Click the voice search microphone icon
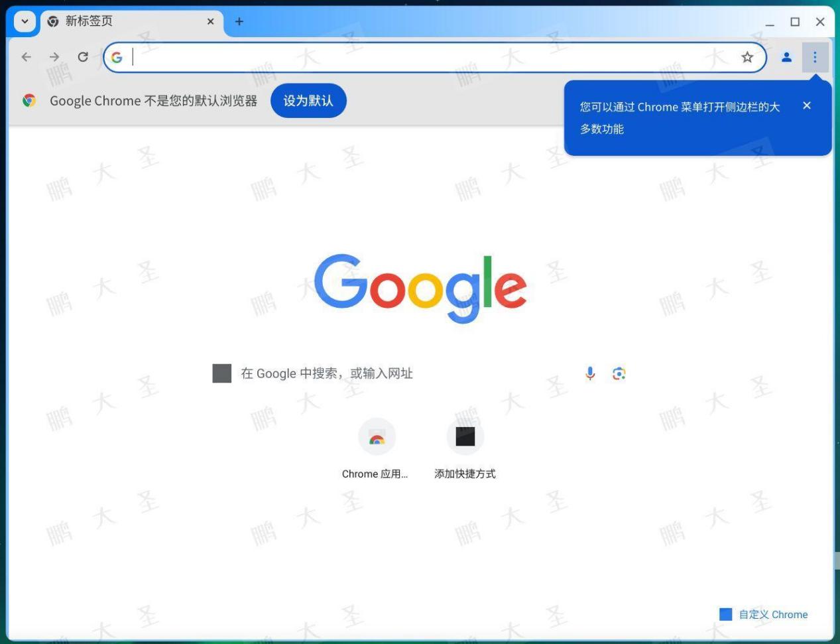The width and height of the screenshot is (840, 644). point(590,373)
